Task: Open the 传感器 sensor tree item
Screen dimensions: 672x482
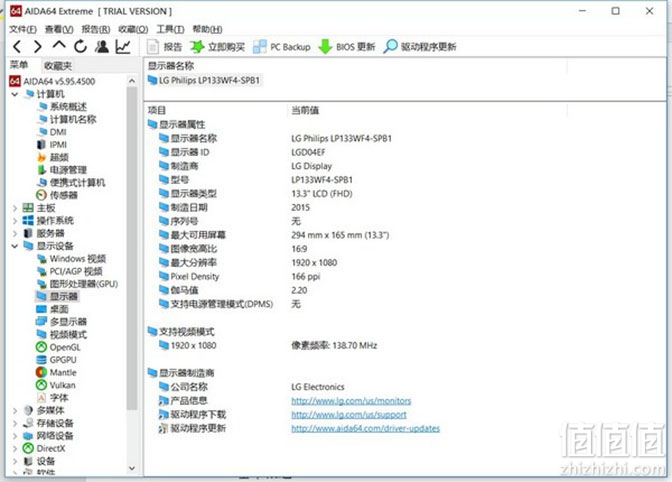Action: [57, 195]
